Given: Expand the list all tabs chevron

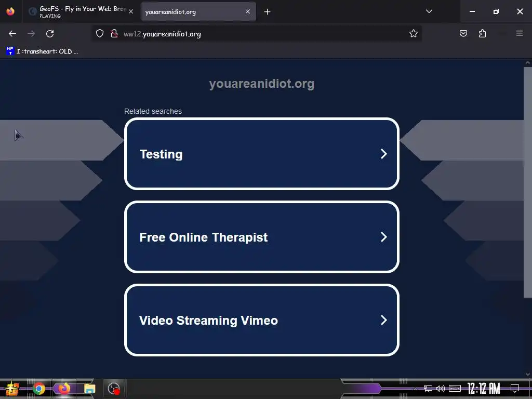Looking at the screenshot, I should (x=429, y=11).
